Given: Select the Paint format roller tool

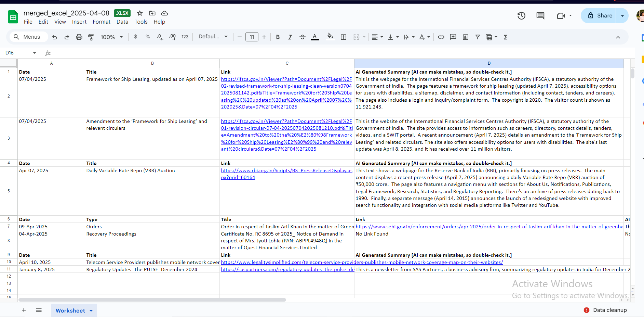Looking at the screenshot, I should (x=91, y=37).
